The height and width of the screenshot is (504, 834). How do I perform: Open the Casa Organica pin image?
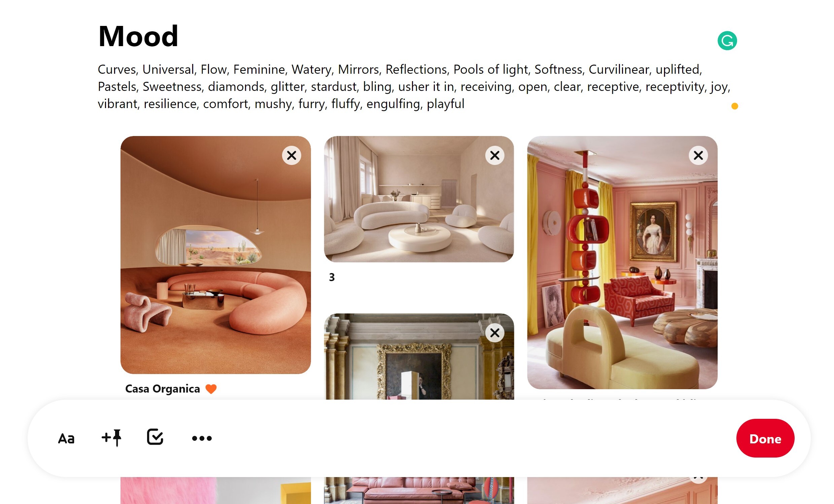[216, 255]
